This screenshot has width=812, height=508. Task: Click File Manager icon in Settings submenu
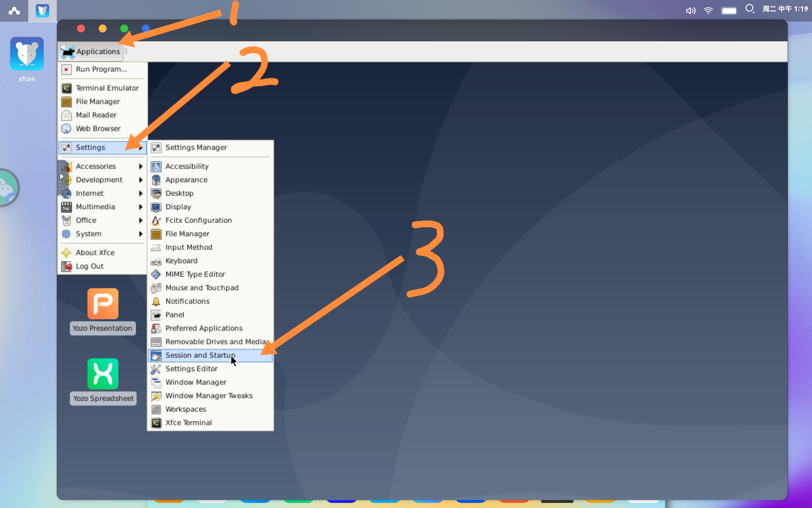[x=156, y=234]
